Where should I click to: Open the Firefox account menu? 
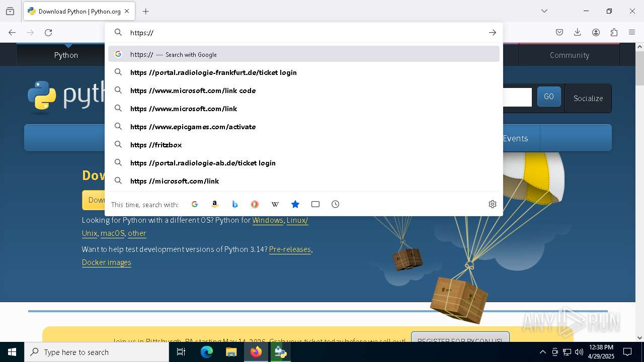click(596, 32)
